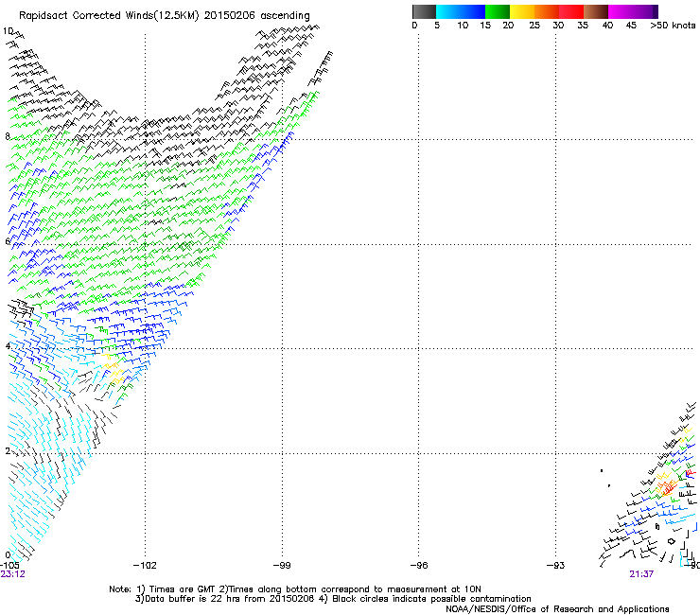Click the '-93' longitude axis label

555,566
